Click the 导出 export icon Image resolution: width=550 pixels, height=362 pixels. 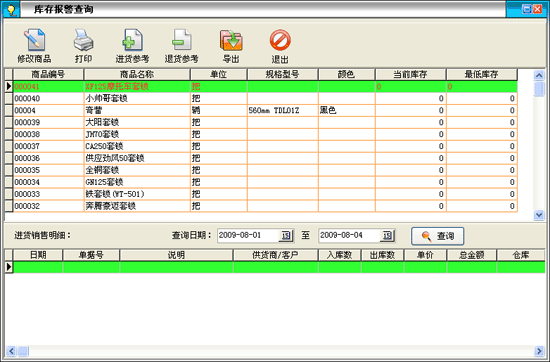pos(231,40)
